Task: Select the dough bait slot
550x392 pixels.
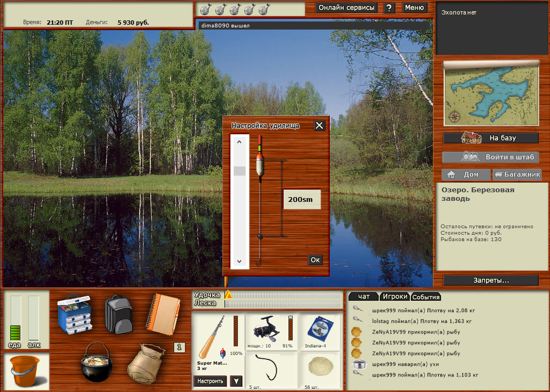Action: click(x=321, y=369)
